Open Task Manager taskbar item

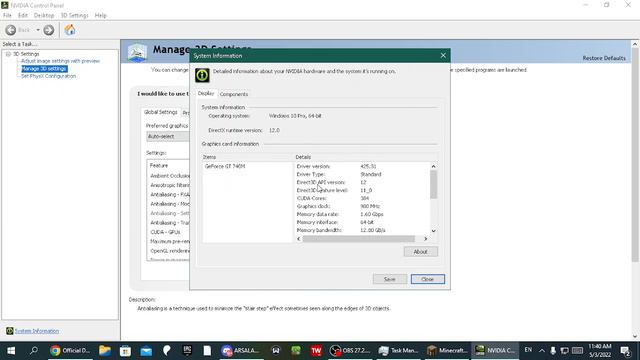point(398,350)
